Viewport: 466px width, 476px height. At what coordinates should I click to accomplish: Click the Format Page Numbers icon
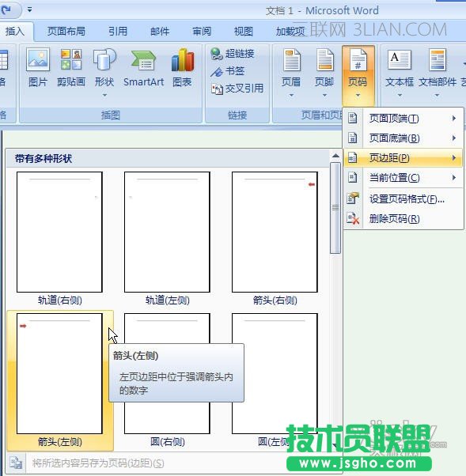353,198
